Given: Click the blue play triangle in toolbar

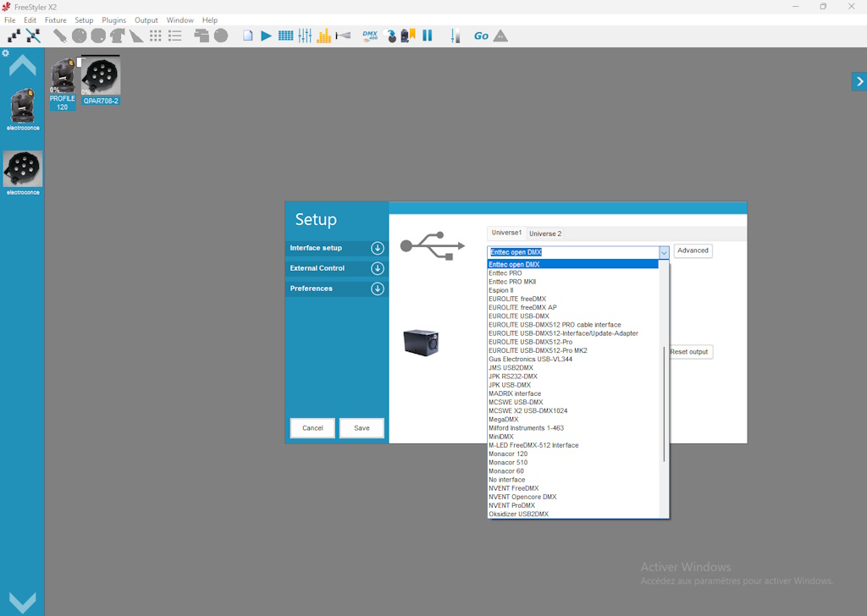Looking at the screenshot, I should 266,36.
